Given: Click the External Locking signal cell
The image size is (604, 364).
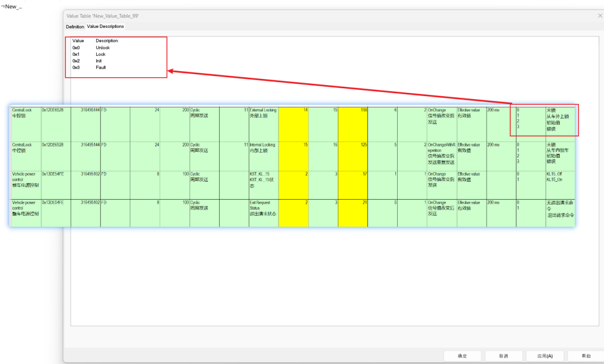Looking at the screenshot, I should [263, 113].
